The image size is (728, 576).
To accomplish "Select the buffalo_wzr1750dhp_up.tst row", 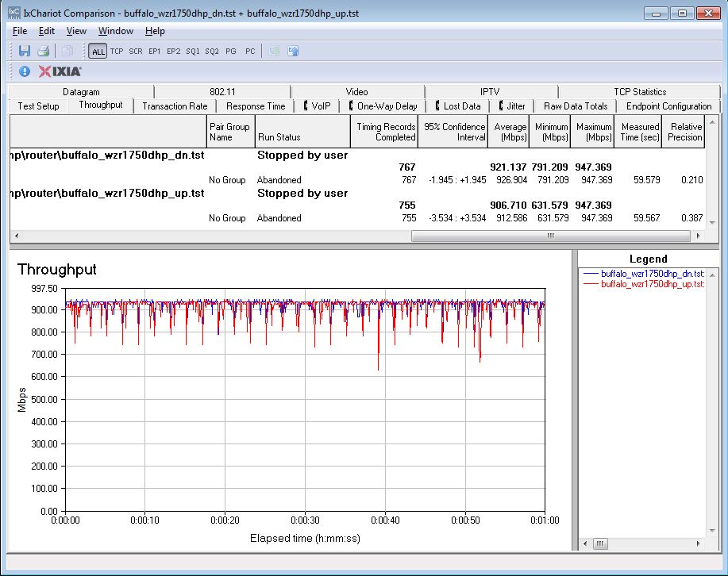I will [357, 193].
